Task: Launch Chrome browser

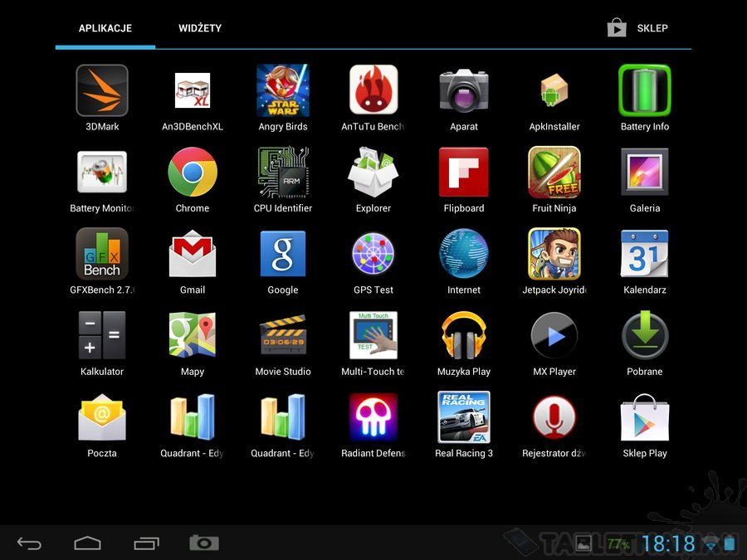Action: click(192, 172)
